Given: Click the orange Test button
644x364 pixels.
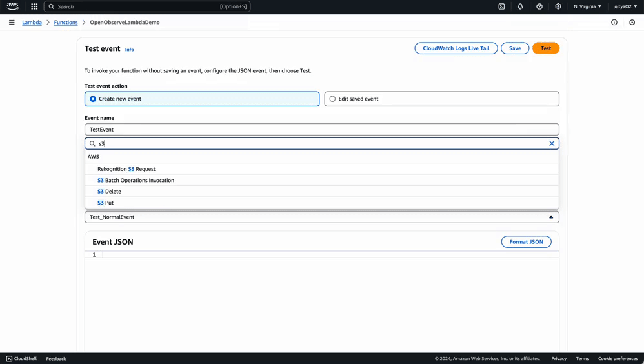Looking at the screenshot, I should click(x=546, y=48).
